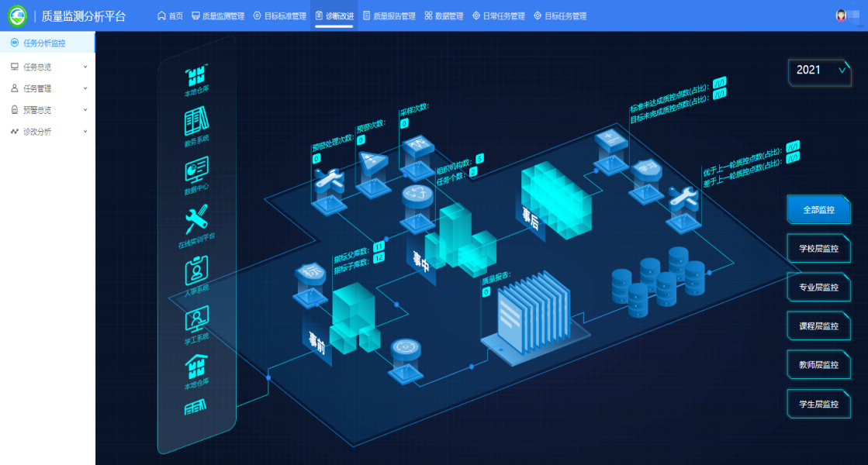
Task: Expand the 预警总览 sidebar section
Action: coord(47,110)
